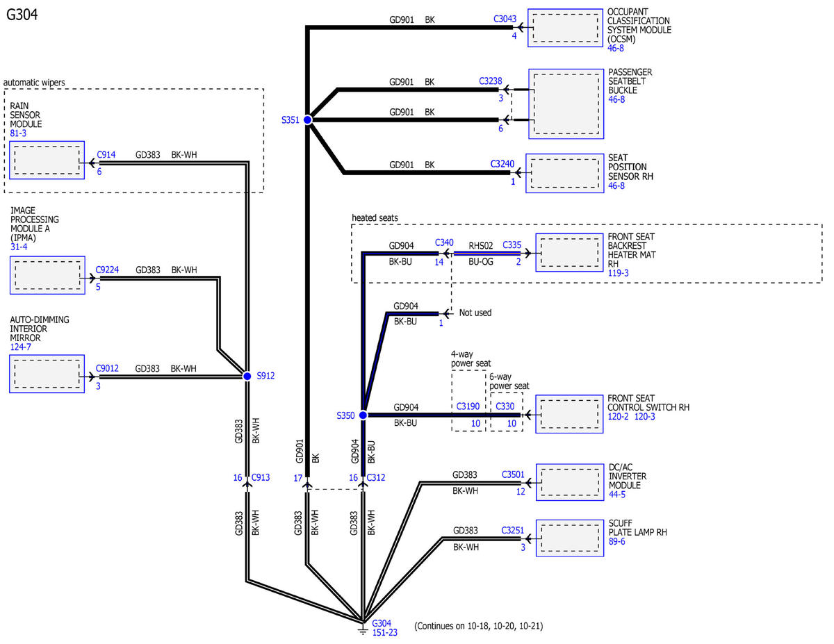
Task: Click the S350 splice node dot
Action: click(362, 415)
